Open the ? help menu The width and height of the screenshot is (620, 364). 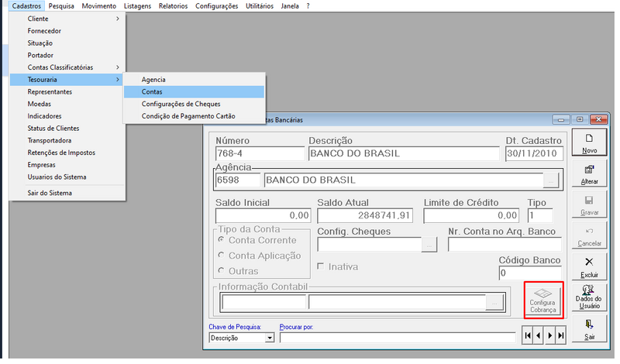(x=308, y=6)
